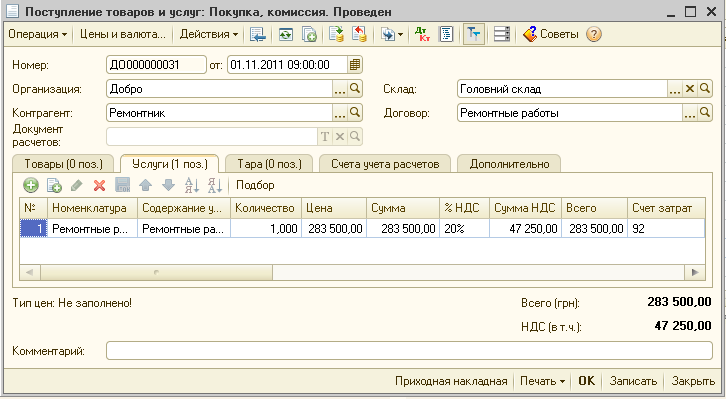Delete the row with the red X
Screen dimensions: 726x399
(x=99, y=186)
